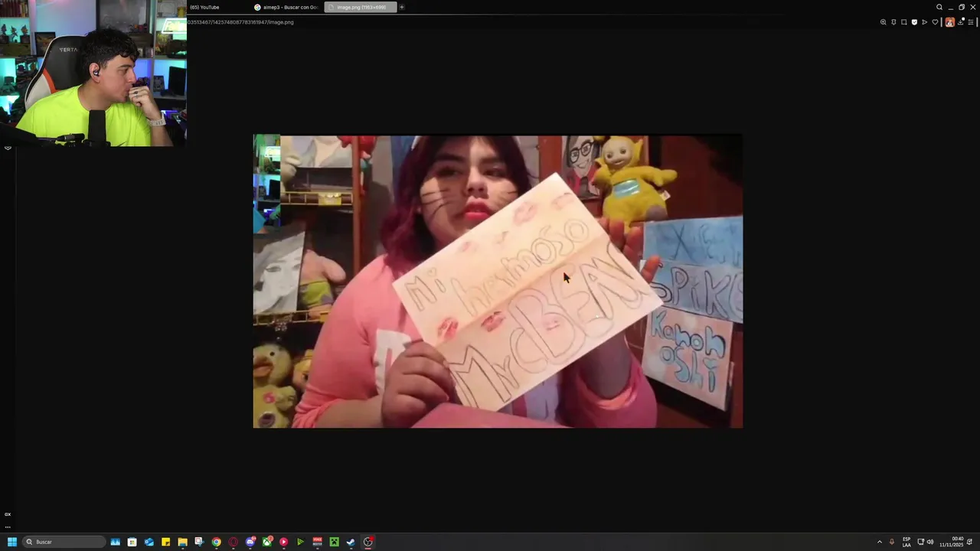Click the red microphone tray icon
980x551 pixels.
[x=892, y=542]
